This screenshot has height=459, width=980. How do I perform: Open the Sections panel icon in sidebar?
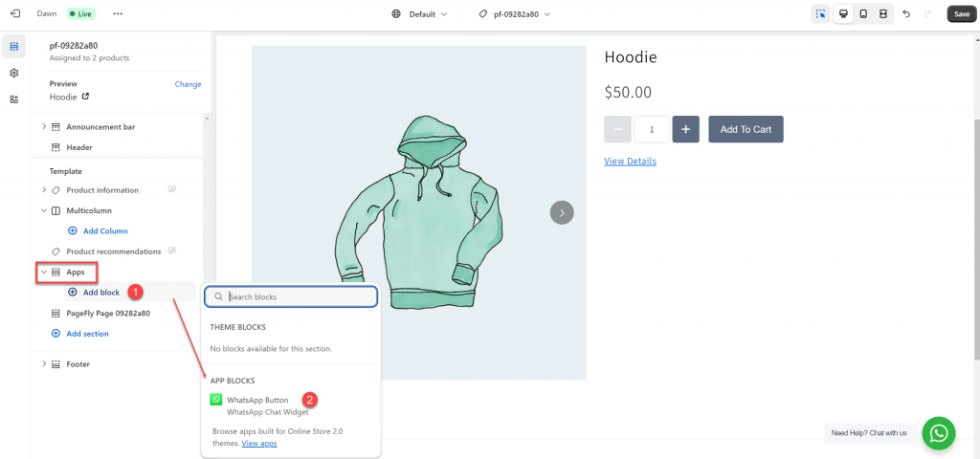coord(14,46)
